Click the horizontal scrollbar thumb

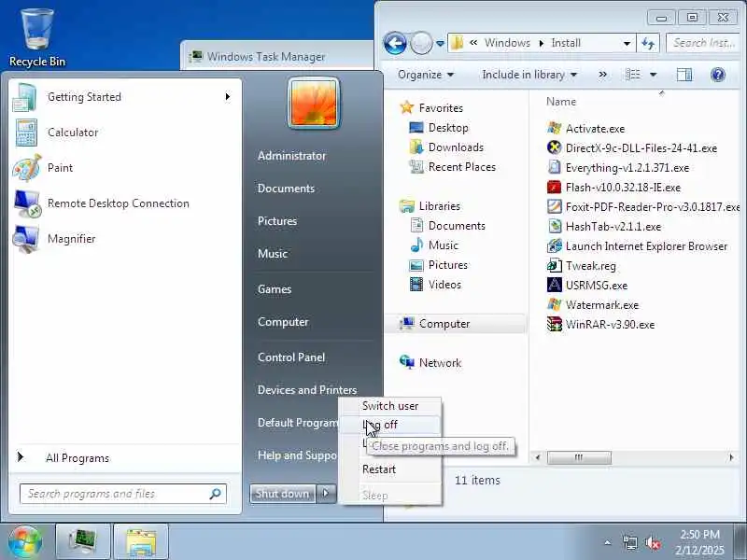click(579, 457)
